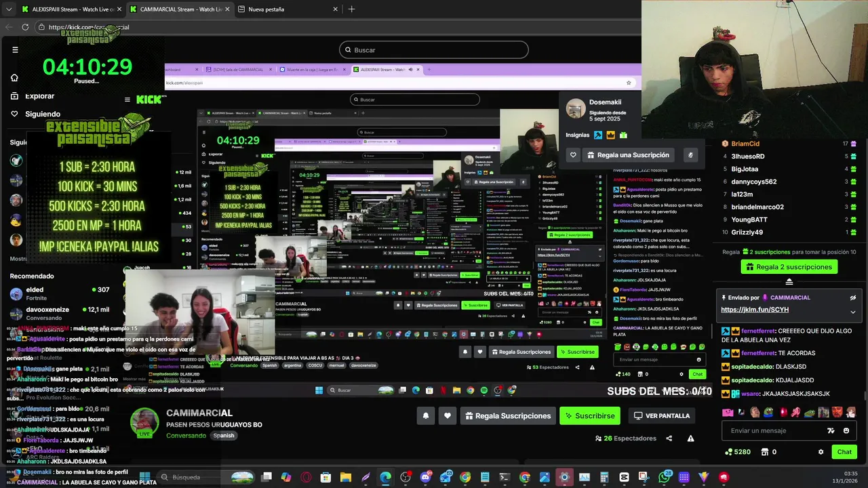Image resolution: width=868 pixels, height=488 pixels.
Task: Go to Kick home via house icon
Action: [x=14, y=77]
